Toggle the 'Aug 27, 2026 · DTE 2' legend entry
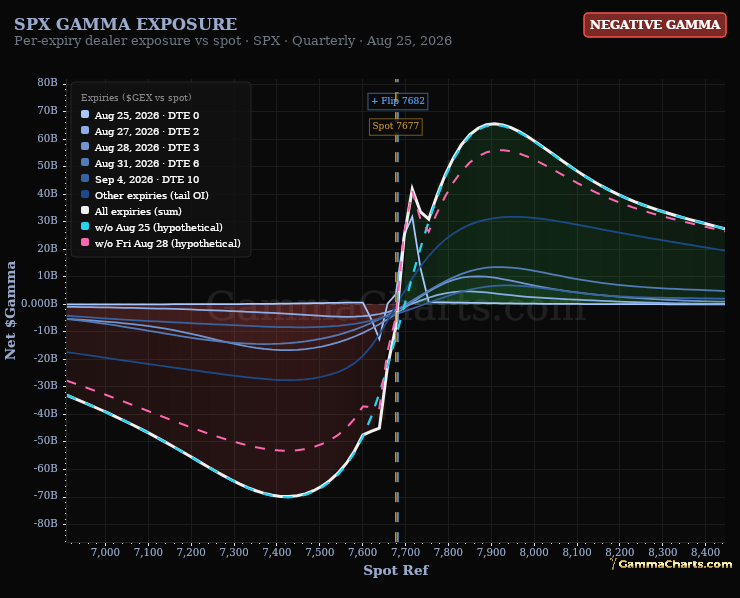The height and width of the screenshot is (598, 740). 140,131
